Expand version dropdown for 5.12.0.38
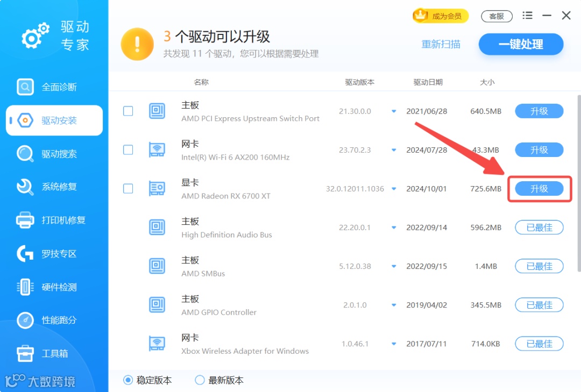 tap(394, 266)
